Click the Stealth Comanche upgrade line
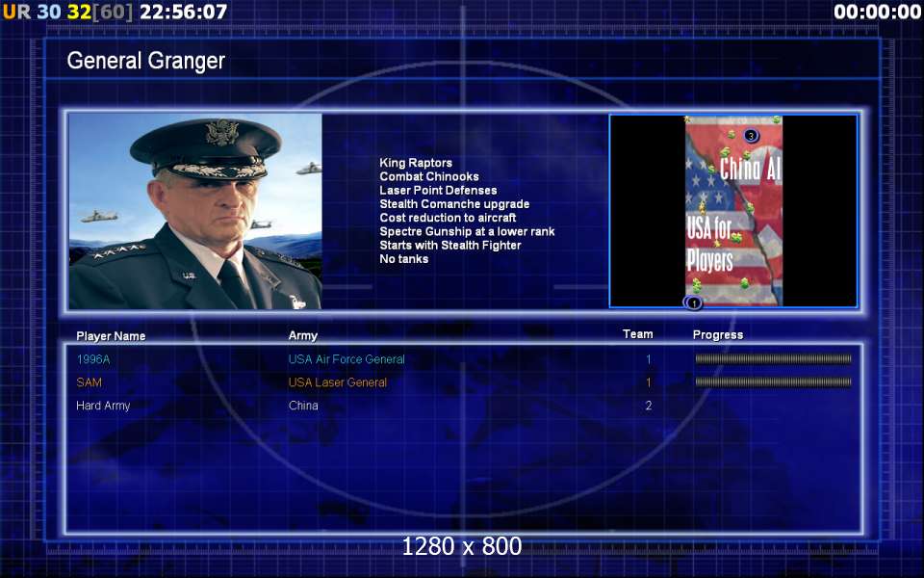The height and width of the screenshot is (578, 924). pos(454,203)
